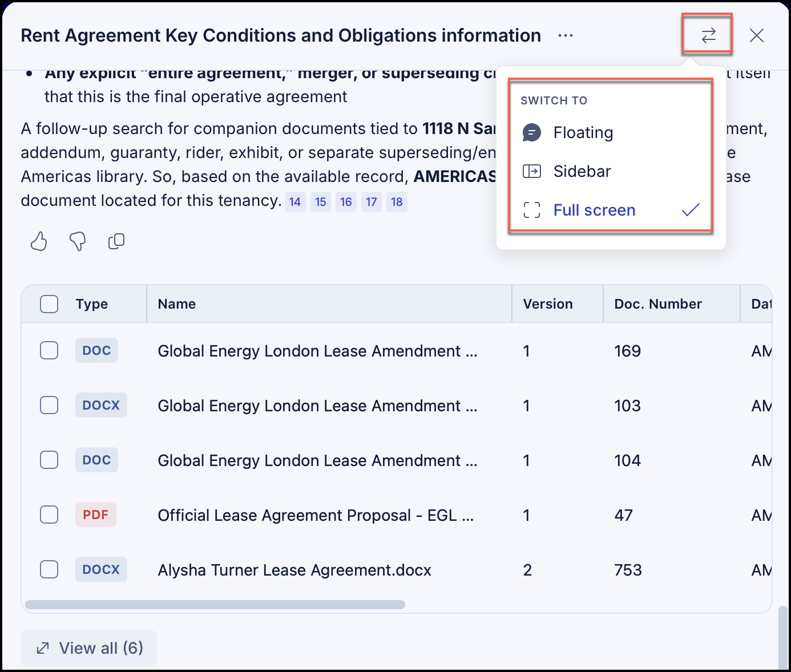This screenshot has height=672, width=791.
Task: Click the thumbs up feedback icon
Action: coord(39,241)
